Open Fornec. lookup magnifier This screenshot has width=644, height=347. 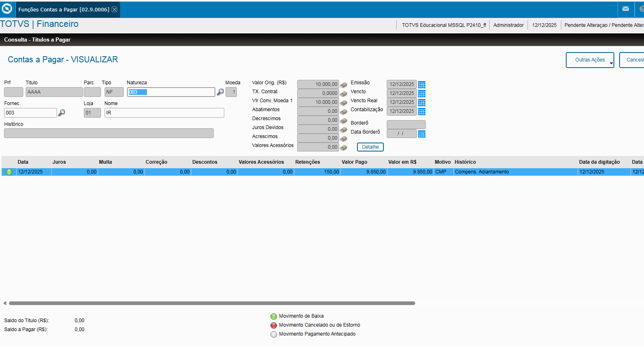tap(61, 113)
